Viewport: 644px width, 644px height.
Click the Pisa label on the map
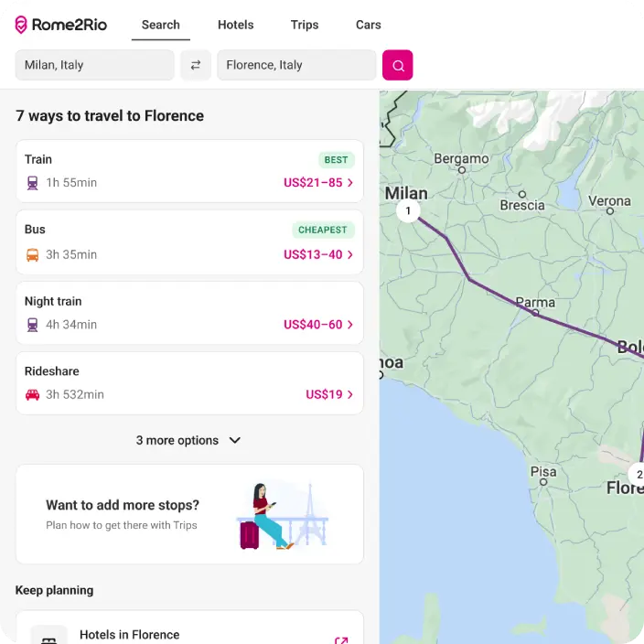point(543,471)
